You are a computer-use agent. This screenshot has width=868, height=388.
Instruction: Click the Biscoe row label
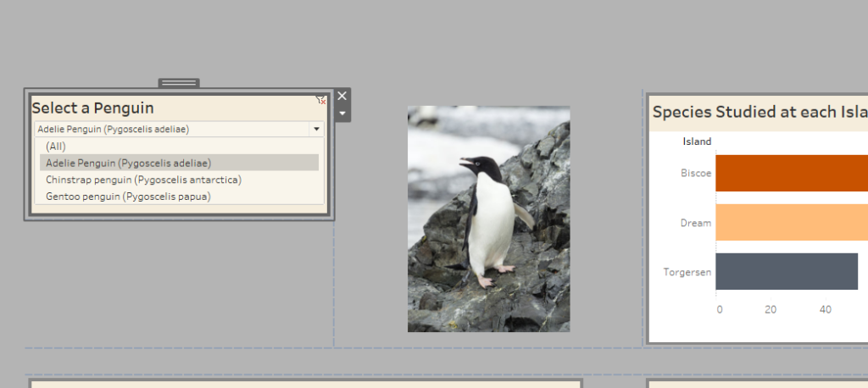(696, 173)
